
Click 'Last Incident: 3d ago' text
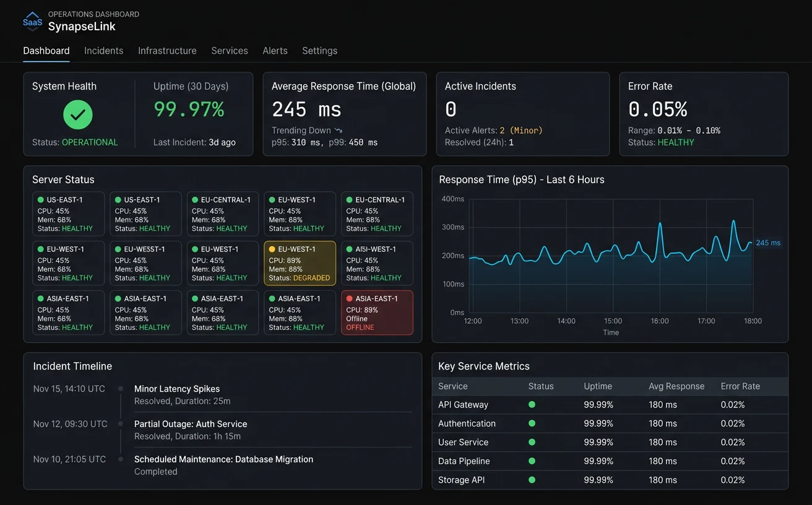click(194, 142)
